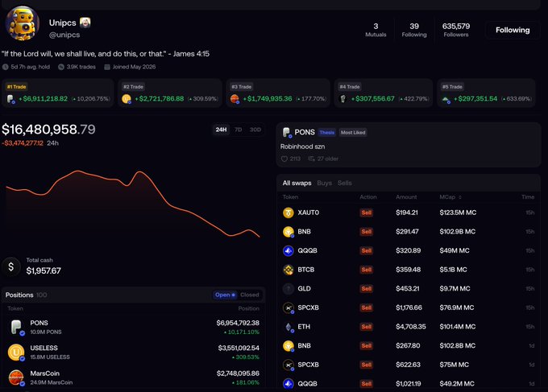The width and height of the screenshot is (548, 392).
Task: Open the MarsCoin position row
Action: point(133,378)
